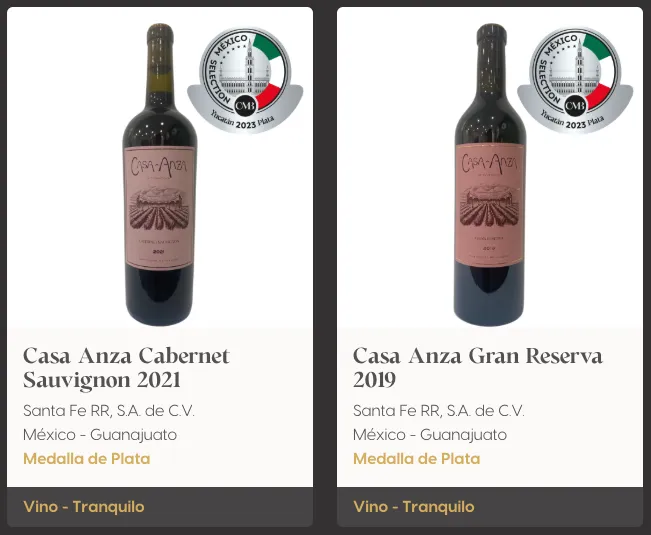Click the Mexican flag ribbon on left medal

click(271, 71)
